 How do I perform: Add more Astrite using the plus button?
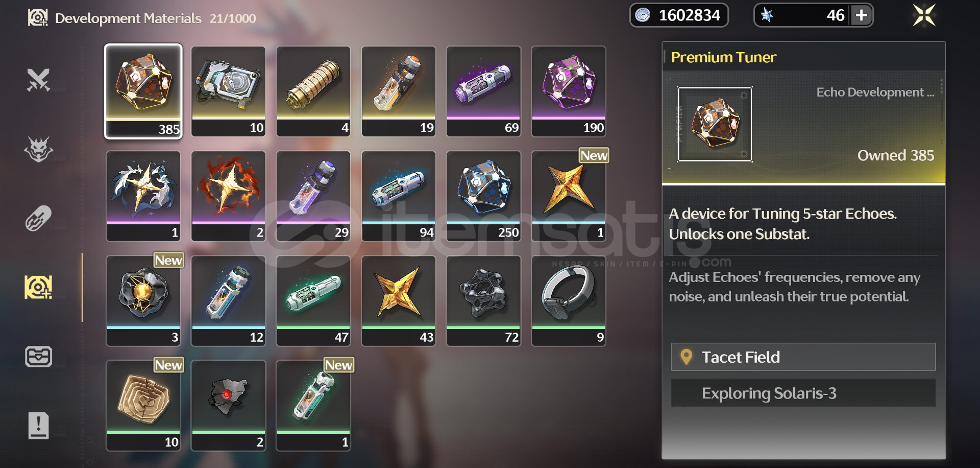pyautogui.click(x=862, y=15)
